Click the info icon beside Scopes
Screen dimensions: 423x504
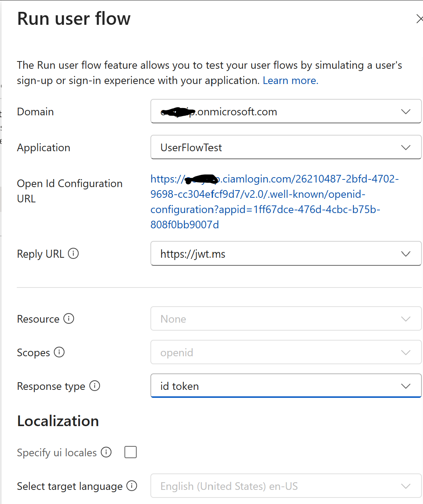[x=60, y=352]
